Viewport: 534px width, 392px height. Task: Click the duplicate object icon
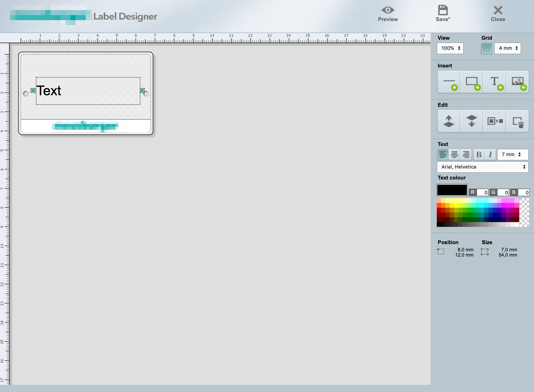coord(494,121)
